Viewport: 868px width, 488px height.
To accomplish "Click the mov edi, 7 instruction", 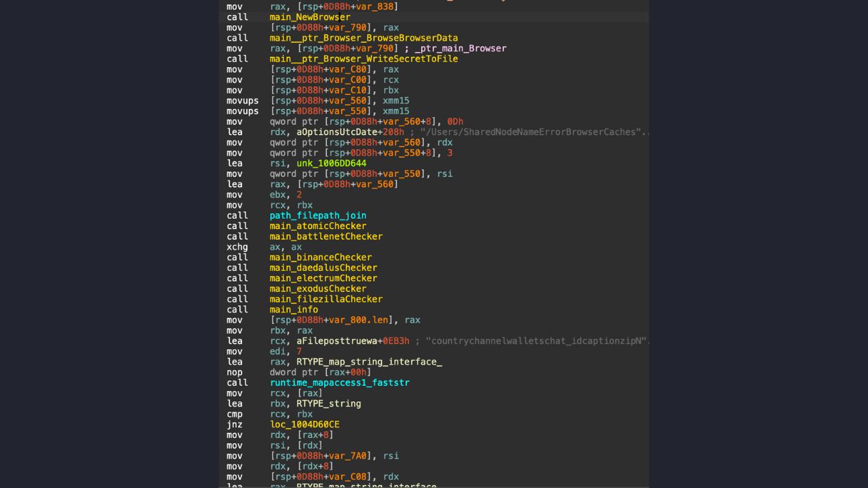I will click(264, 351).
